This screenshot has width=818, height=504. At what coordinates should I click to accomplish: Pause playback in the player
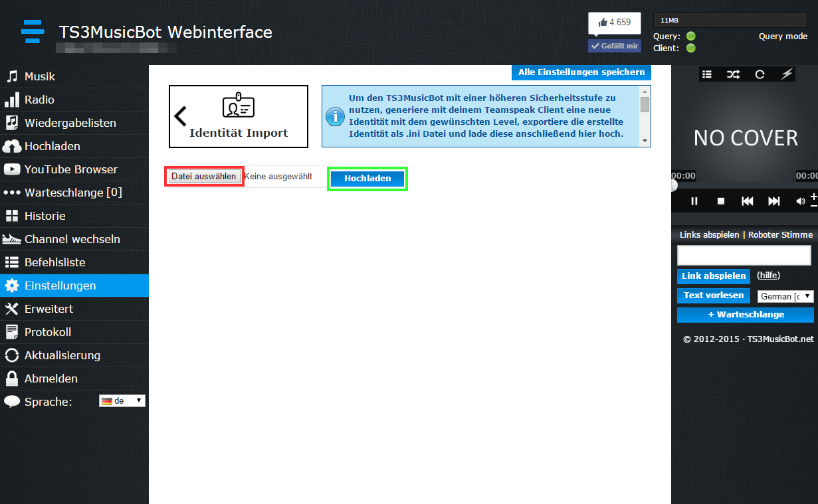coord(694,201)
